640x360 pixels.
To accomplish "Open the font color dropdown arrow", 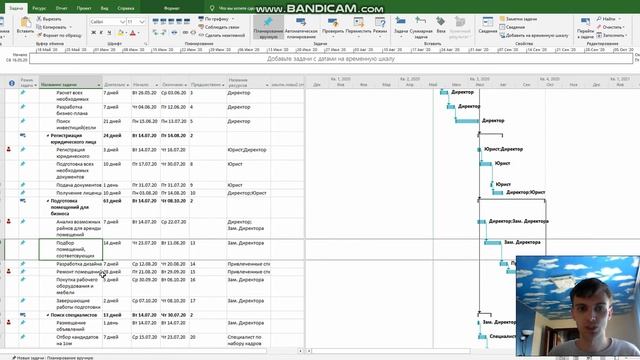I will click(138, 33).
